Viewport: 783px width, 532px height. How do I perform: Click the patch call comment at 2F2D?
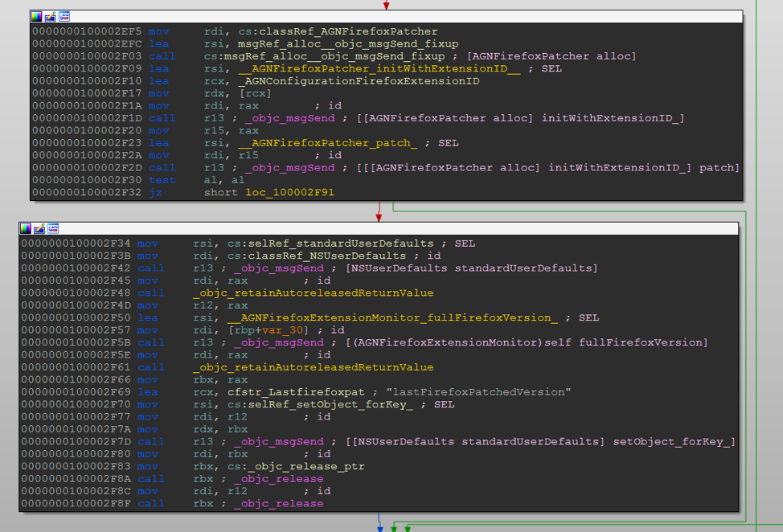pyautogui.click(x=548, y=168)
